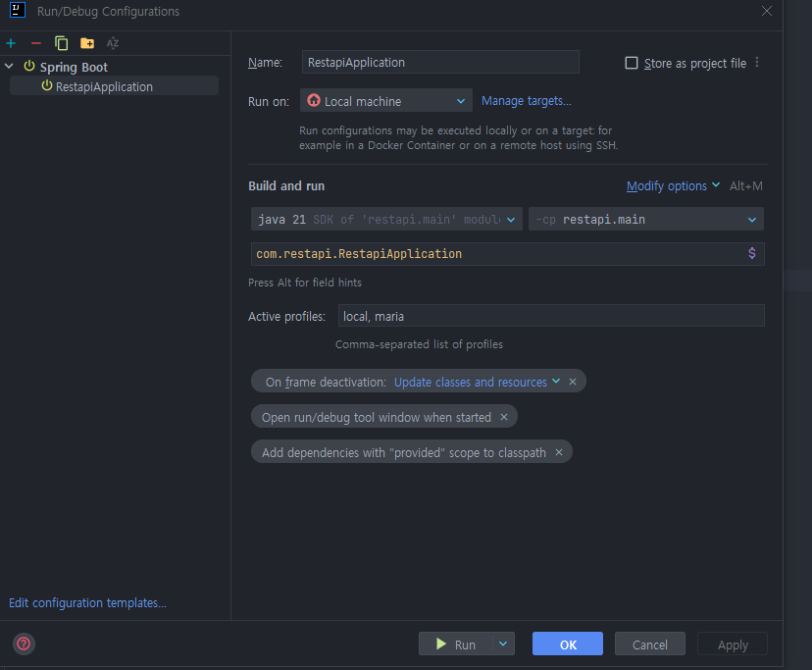The height and width of the screenshot is (670, 812).
Task: Change the Update classes and resources option
Action: point(477,382)
